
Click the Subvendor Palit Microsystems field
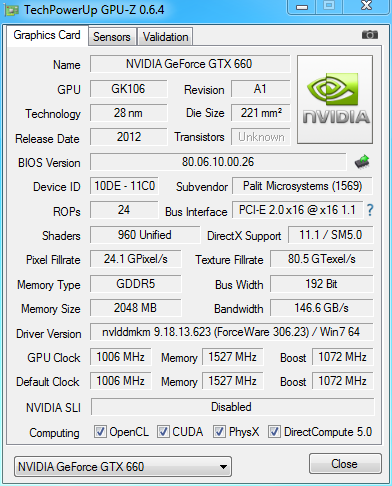coord(302,186)
